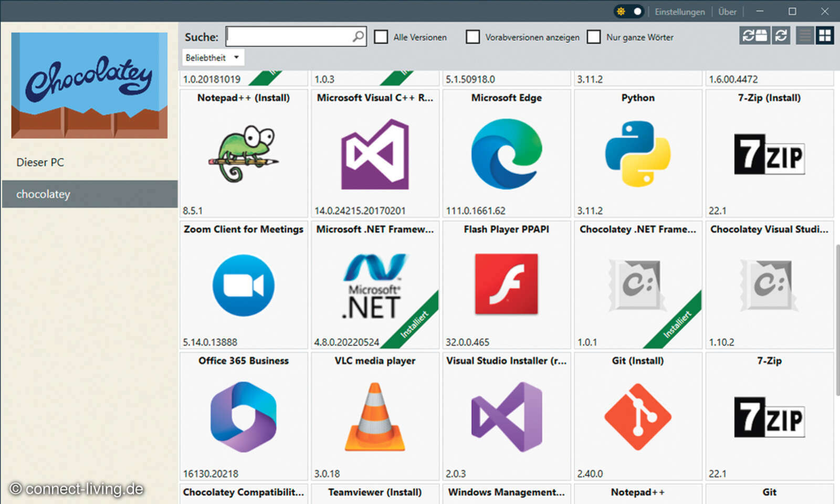Click inside the Suche search field

click(291, 36)
